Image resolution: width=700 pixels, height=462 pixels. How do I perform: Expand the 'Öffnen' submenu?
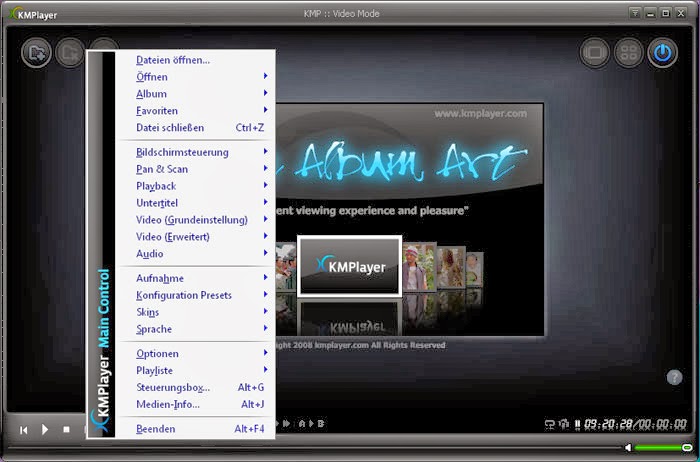coord(196,77)
